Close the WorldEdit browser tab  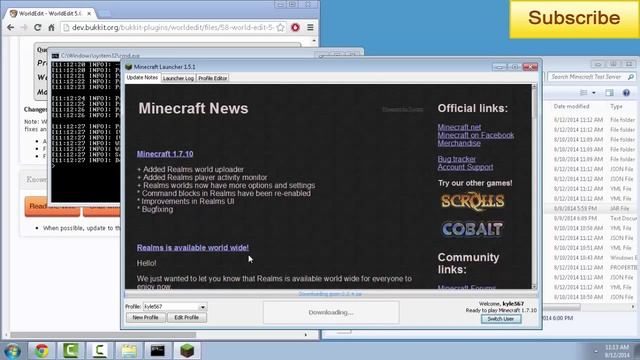(89, 13)
